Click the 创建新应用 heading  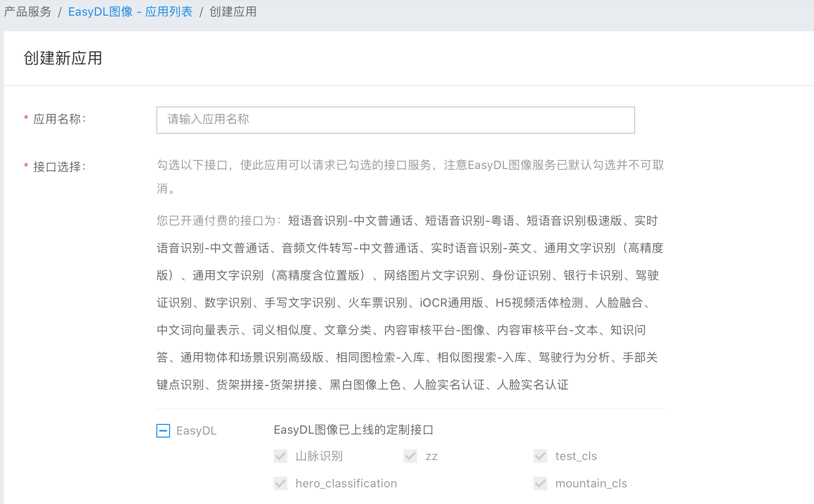click(x=63, y=58)
